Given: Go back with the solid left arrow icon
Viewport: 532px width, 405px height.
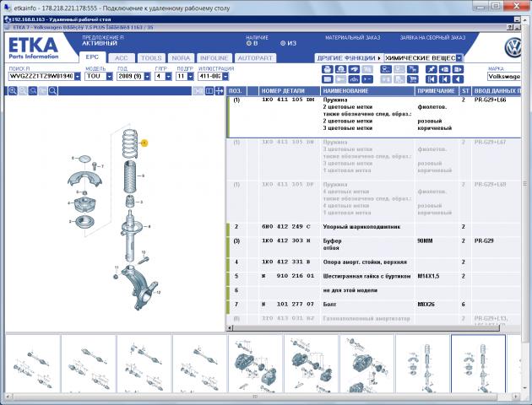Looking at the screenshot, I should 458,79.
